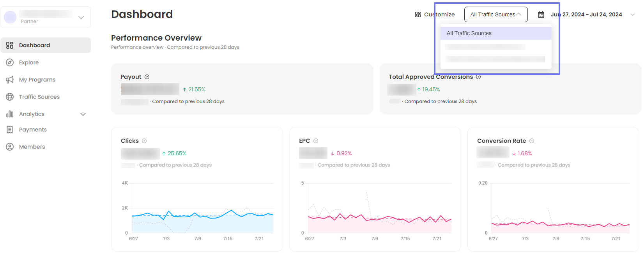The width and height of the screenshot is (644, 254).
Task: Click the Analytics bar chart icon
Action: point(10,114)
